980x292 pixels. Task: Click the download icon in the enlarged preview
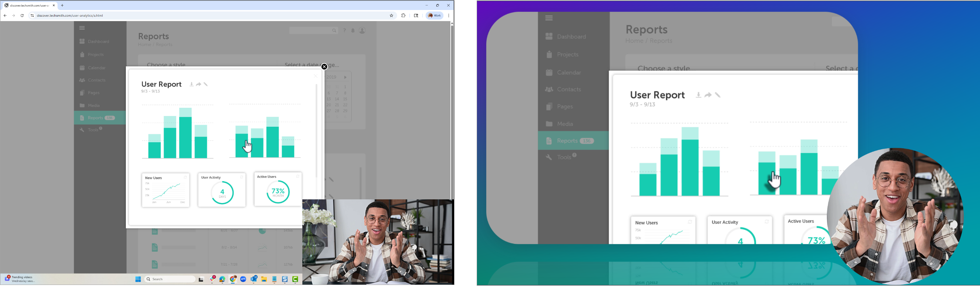(x=698, y=95)
